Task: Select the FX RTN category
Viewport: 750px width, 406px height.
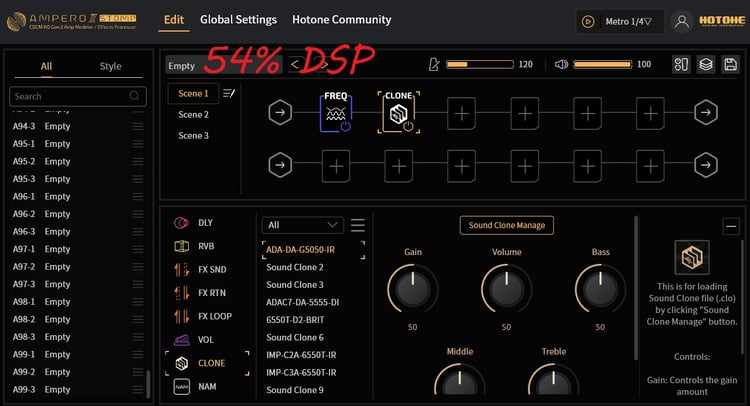Action: coord(211,293)
